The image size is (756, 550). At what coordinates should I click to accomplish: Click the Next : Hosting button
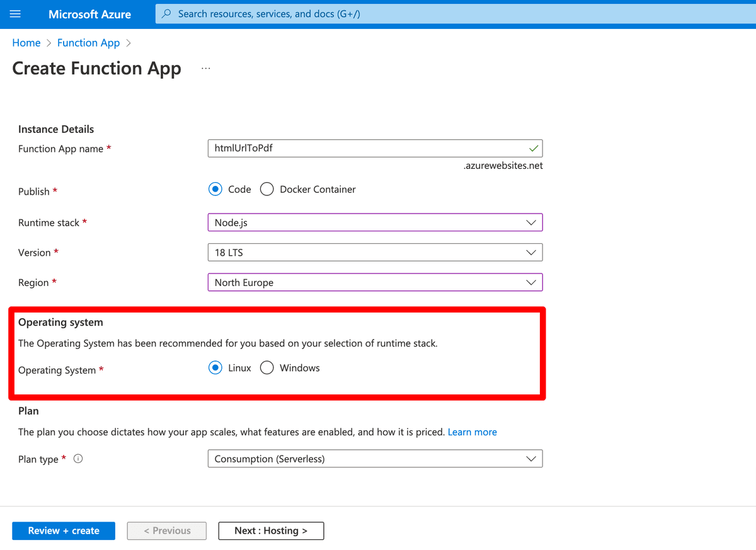tap(271, 530)
